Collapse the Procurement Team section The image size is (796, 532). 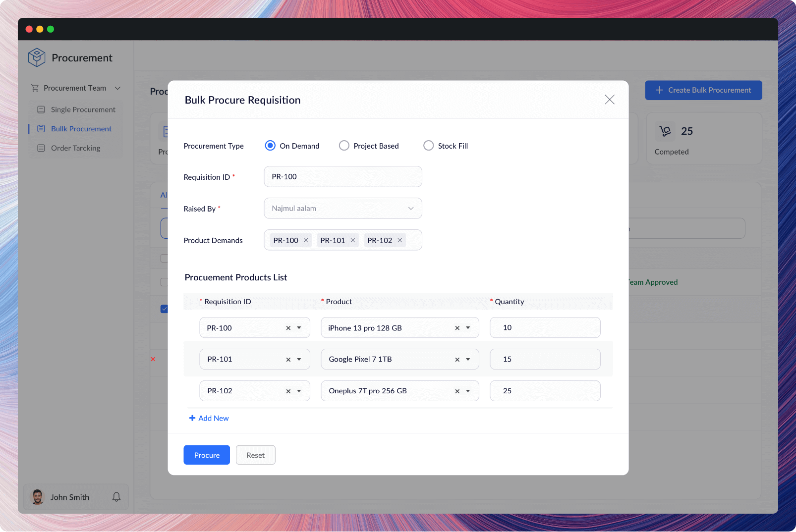(118, 88)
